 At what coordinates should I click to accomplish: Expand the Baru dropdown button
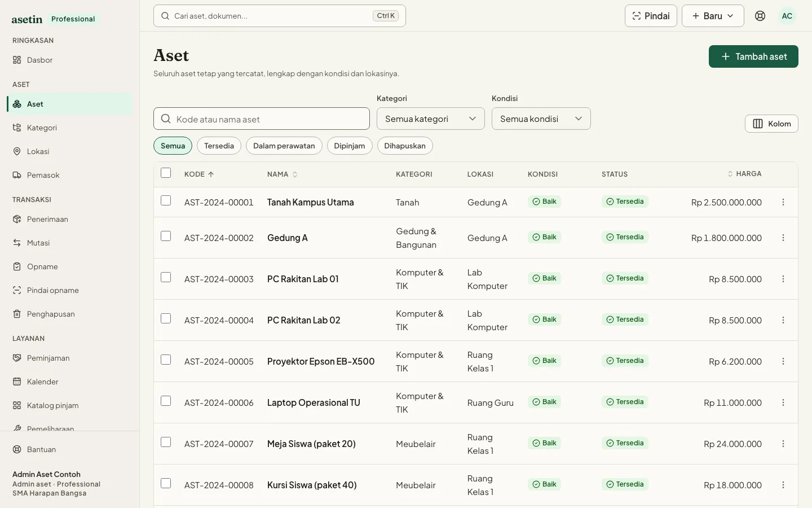point(713,16)
